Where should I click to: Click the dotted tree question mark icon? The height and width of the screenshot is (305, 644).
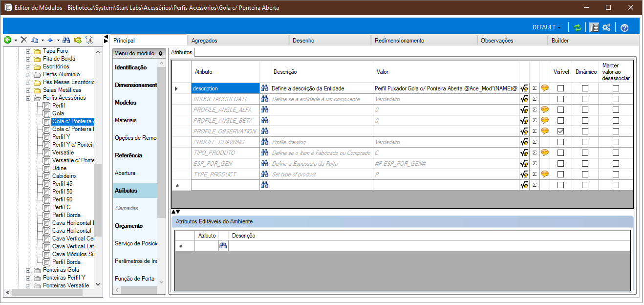(x=88, y=40)
